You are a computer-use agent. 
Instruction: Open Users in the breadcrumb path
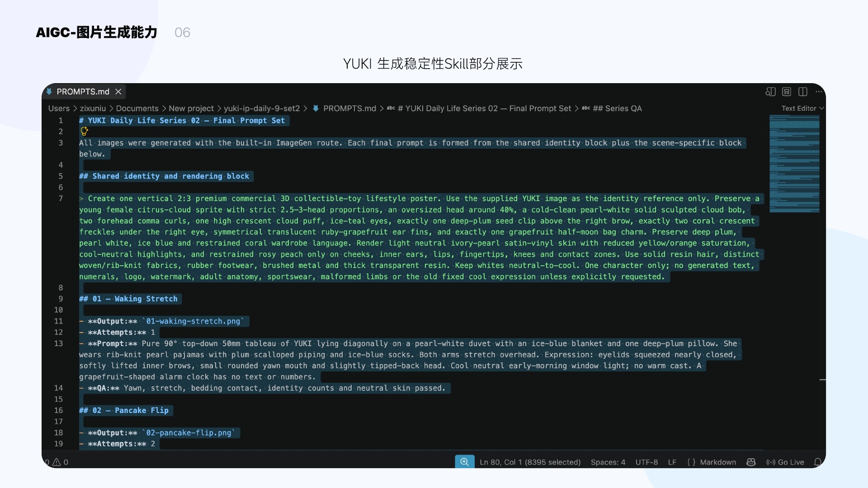[59, 108]
